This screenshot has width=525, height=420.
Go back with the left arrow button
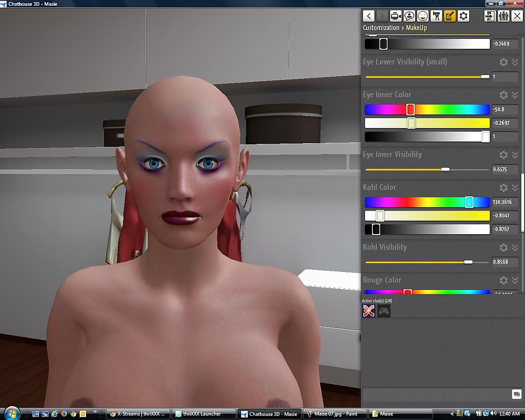tap(369, 16)
